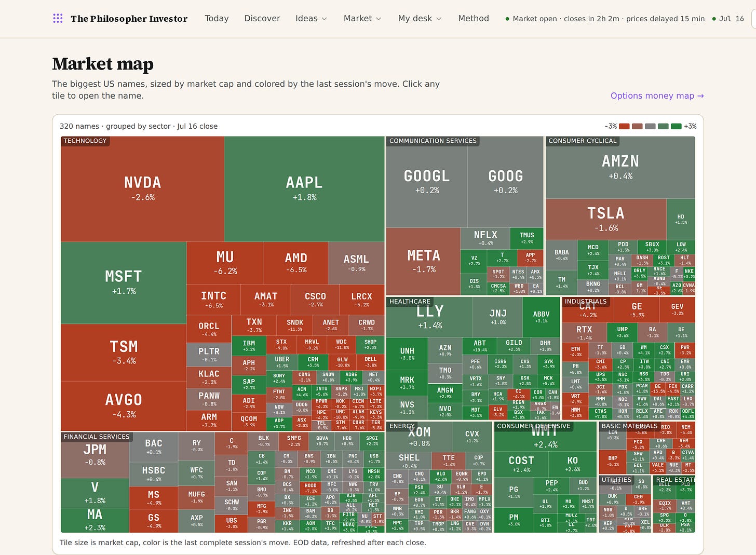Click the COST tile in Consumer Defensive
The height and width of the screenshot is (555, 756).
(521, 464)
